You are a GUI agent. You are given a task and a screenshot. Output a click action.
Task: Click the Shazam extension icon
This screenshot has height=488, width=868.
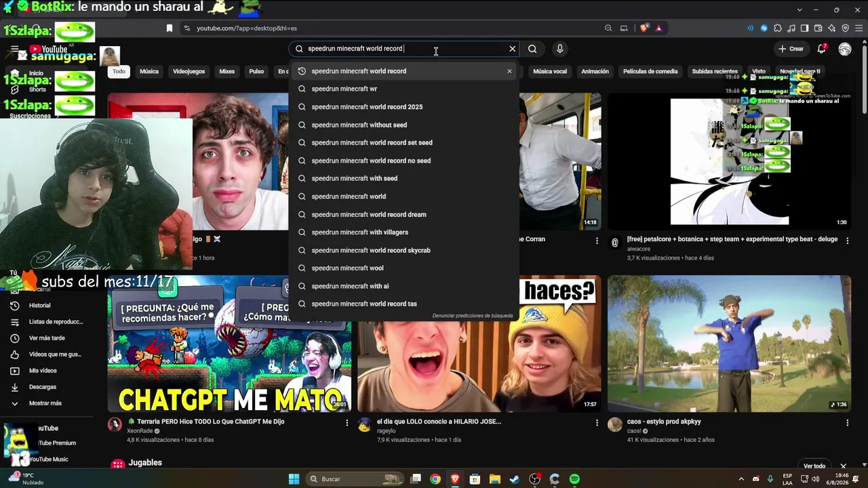point(764,28)
